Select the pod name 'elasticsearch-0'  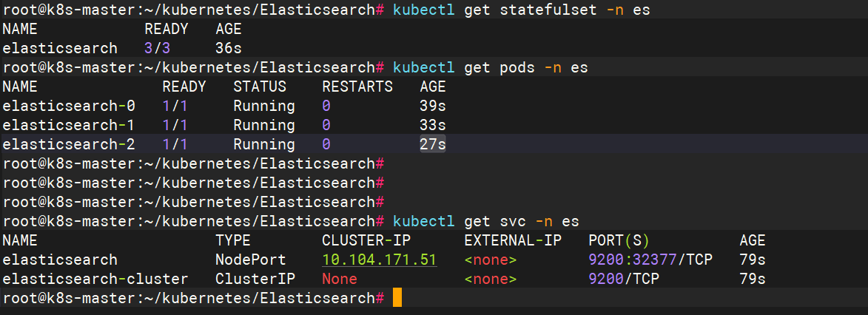click(x=69, y=106)
